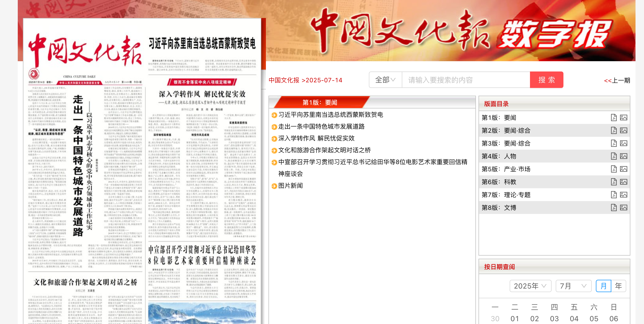This screenshot has width=644, height=324.
Task: Select 第8版：文博 in page directory
Action: point(499,208)
